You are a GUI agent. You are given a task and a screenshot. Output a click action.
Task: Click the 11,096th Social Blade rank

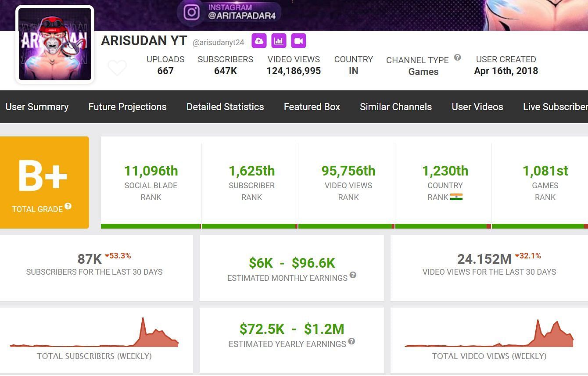[151, 171]
